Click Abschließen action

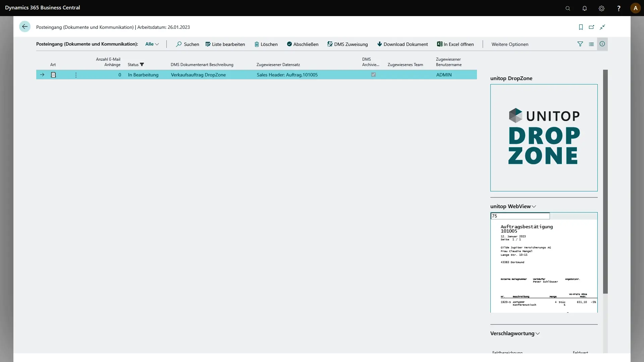[x=303, y=44]
